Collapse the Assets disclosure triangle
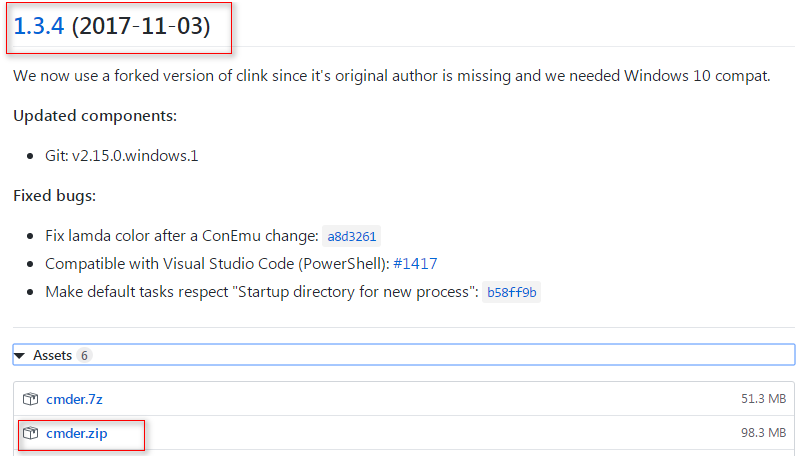 click(20, 355)
